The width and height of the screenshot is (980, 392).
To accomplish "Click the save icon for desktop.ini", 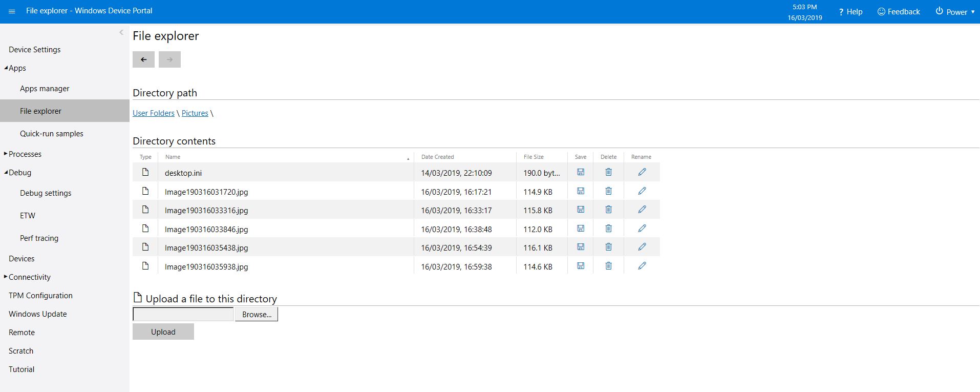I will coord(580,172).
